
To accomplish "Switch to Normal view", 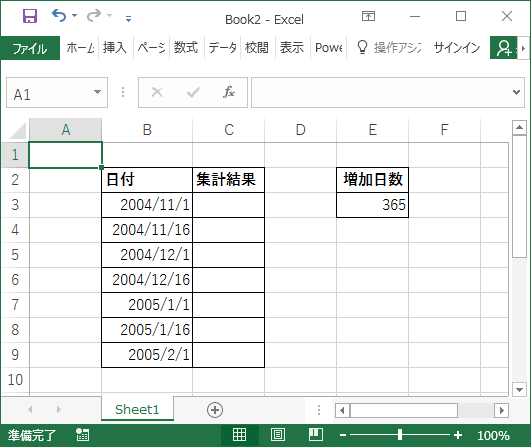I will click(239, 434).
